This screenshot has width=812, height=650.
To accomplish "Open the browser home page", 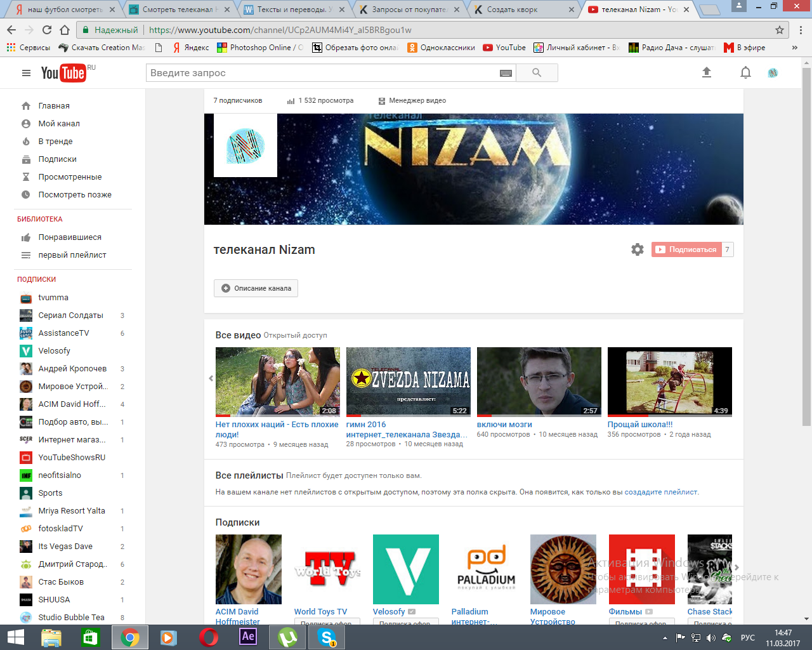I will pos(65,30).
